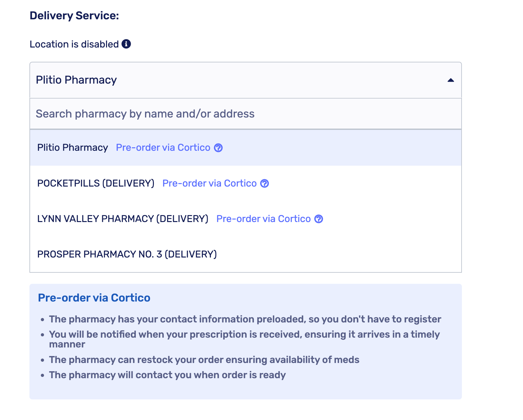The image size is (523, 420).
Task: Click the selected Plitio Pharmacy dropdown header
Action: pos(222,80)
